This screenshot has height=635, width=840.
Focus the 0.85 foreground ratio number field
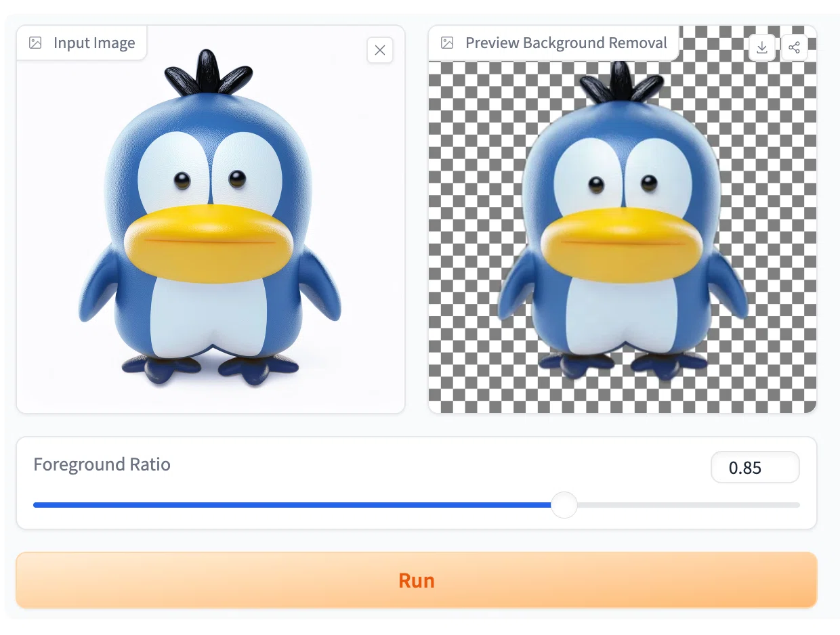coord(755,468)
